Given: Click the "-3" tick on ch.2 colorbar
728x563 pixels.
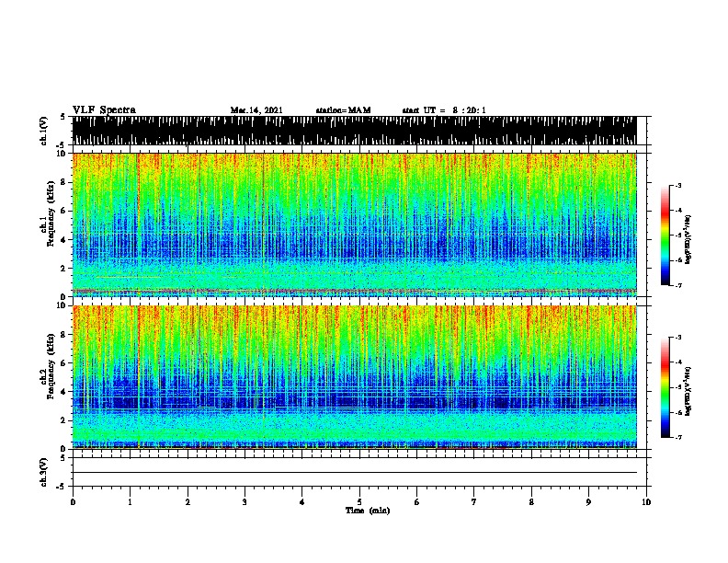Looking at the screenshot, I should pos(678,338).
